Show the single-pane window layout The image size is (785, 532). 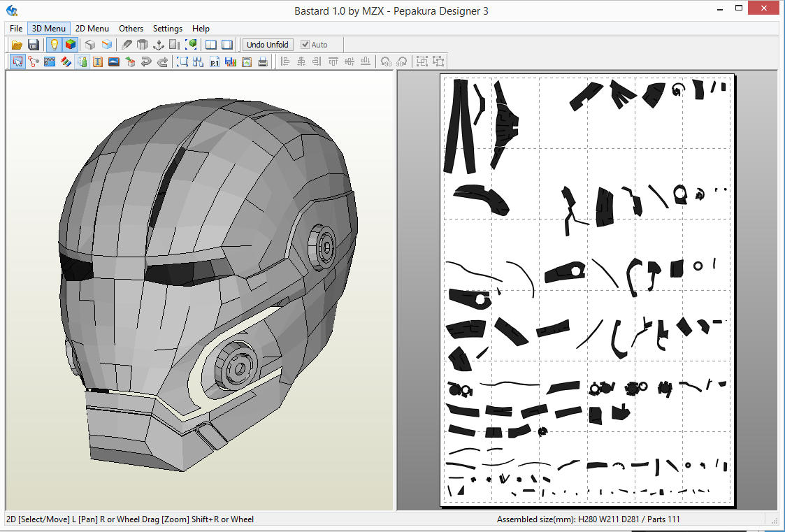click(x=227, y=45)
